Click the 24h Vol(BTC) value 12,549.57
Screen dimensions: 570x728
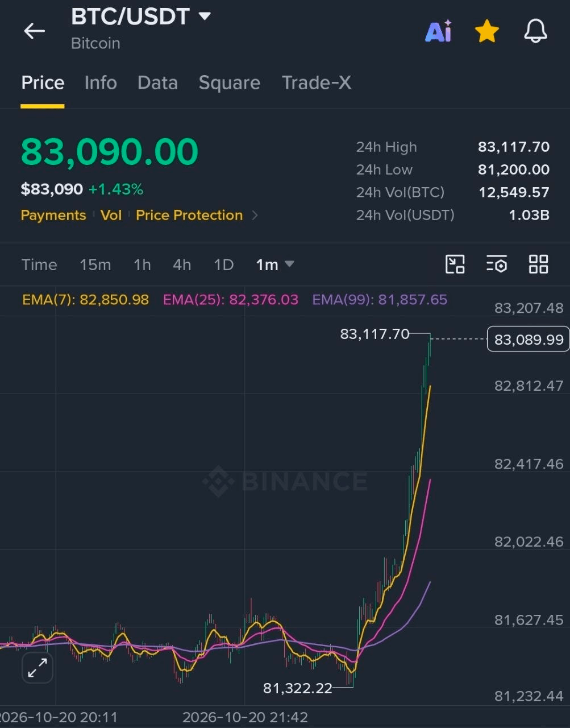[514, 192]
